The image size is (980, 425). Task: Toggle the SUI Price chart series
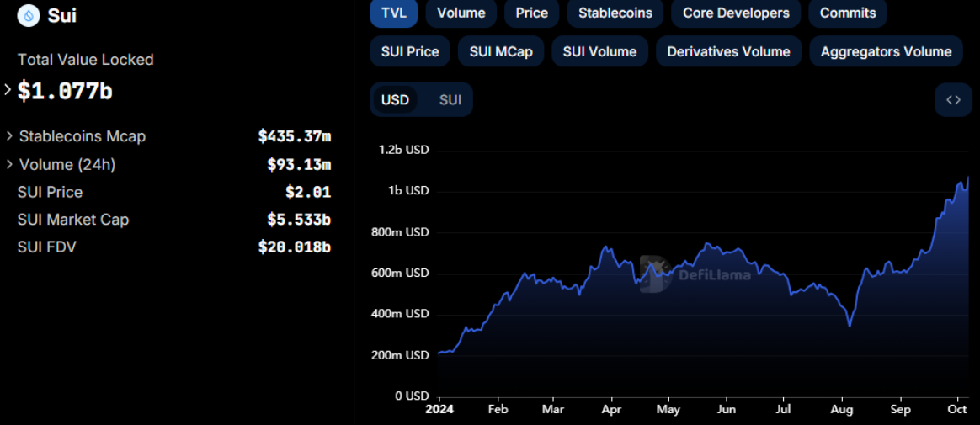pos(410,51)
